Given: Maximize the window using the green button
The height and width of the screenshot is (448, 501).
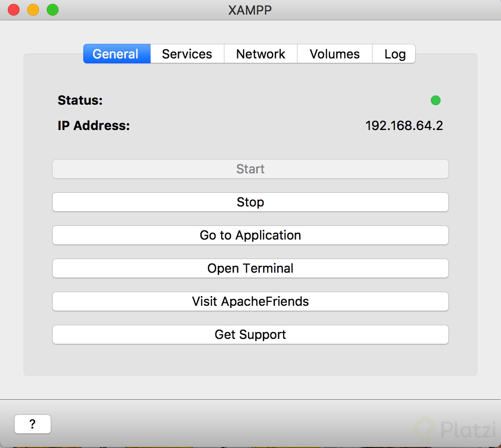Looking at the screenshot, I should 53,10.
